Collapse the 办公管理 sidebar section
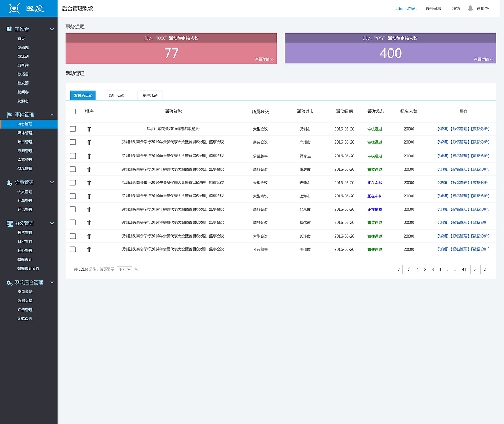This screenshot has height=424, width=504. click(52, 223)
